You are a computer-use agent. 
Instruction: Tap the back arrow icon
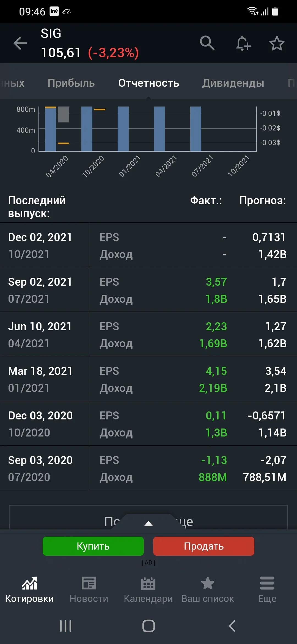(x=20, y=43)
